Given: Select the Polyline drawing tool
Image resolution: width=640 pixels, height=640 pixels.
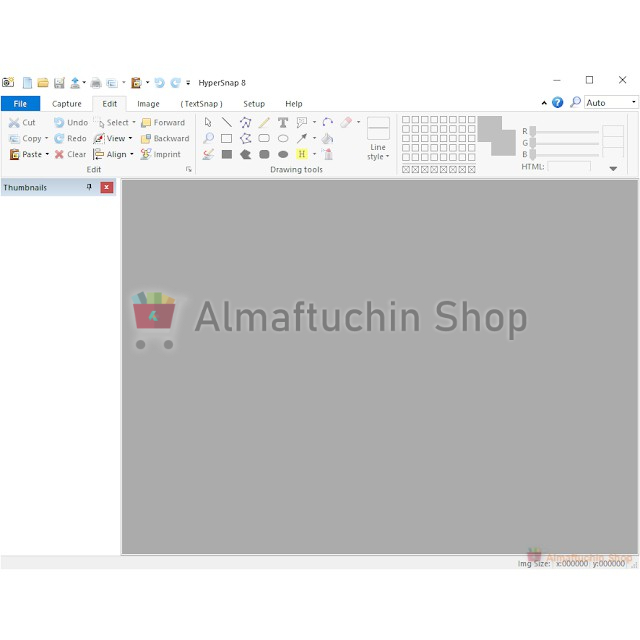Looking at the screenshot, I should (245, 122).
